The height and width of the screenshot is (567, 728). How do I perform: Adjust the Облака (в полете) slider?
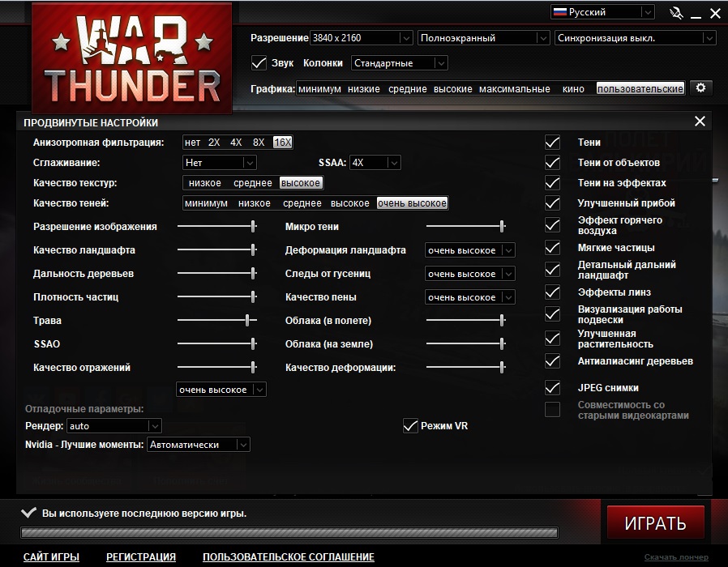coord(465,320)
